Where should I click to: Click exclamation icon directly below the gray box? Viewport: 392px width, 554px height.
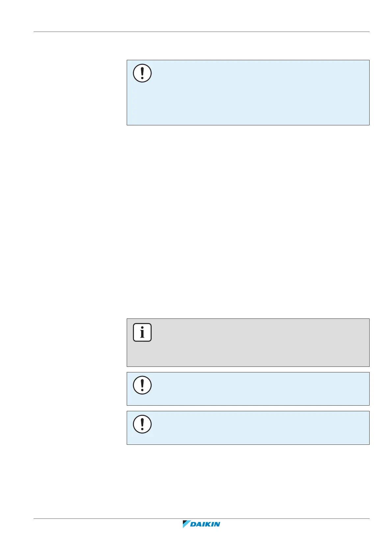pyautogui.click(x=142, y=385)
